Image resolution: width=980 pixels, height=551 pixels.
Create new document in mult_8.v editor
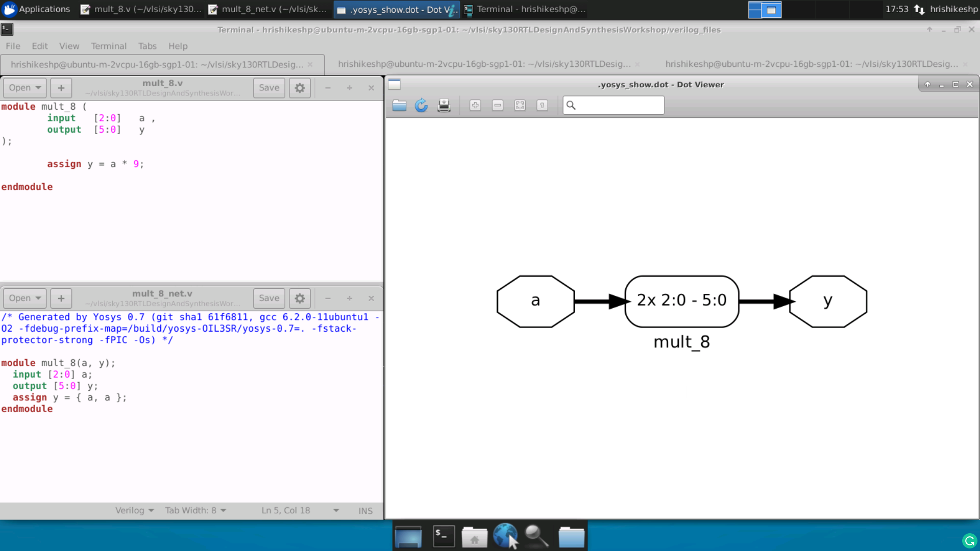(61, 88)
